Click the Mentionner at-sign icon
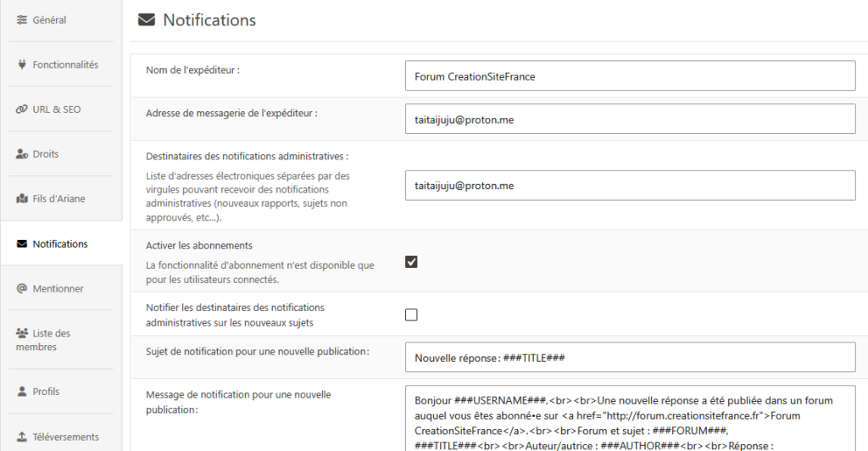868x451 pixels. tap(21, 288)
